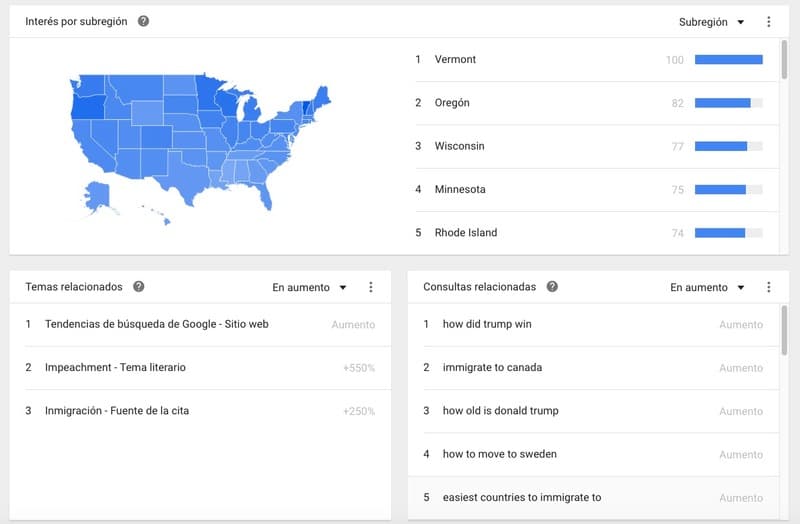Open Inmigración - Fuente de la cita topic
This screenshot has height=524, width=800.
(x=116, y=411)
